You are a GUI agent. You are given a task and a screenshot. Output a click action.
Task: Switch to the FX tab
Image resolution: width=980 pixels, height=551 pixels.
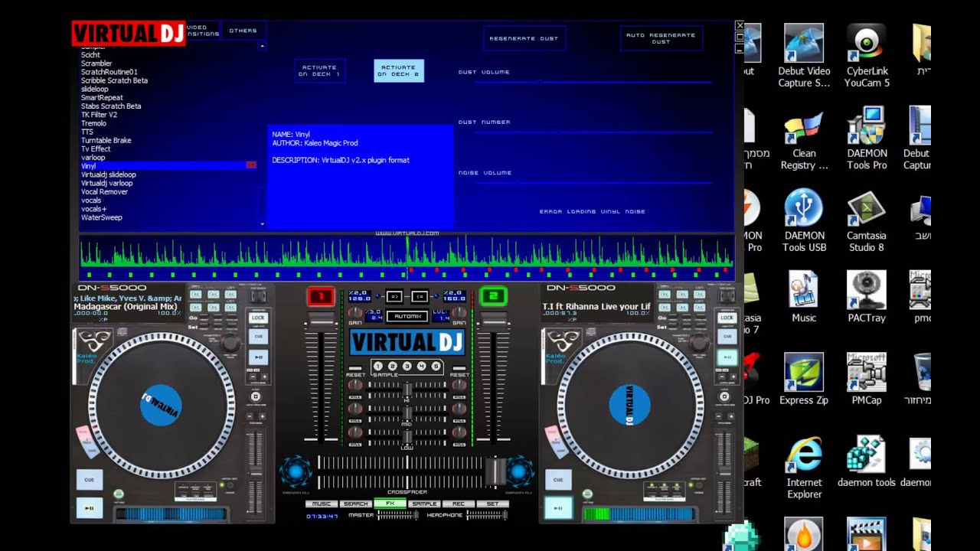(390, 504)
